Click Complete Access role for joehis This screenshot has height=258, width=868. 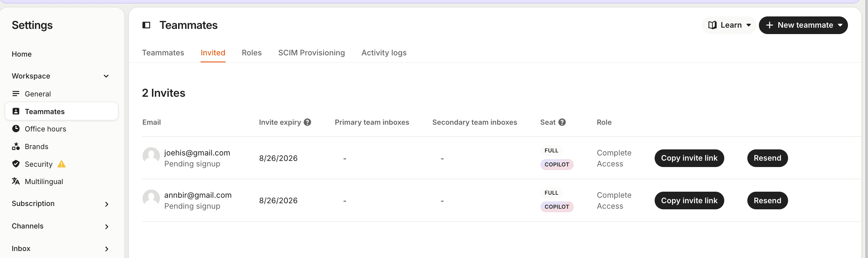coord(614,158)
